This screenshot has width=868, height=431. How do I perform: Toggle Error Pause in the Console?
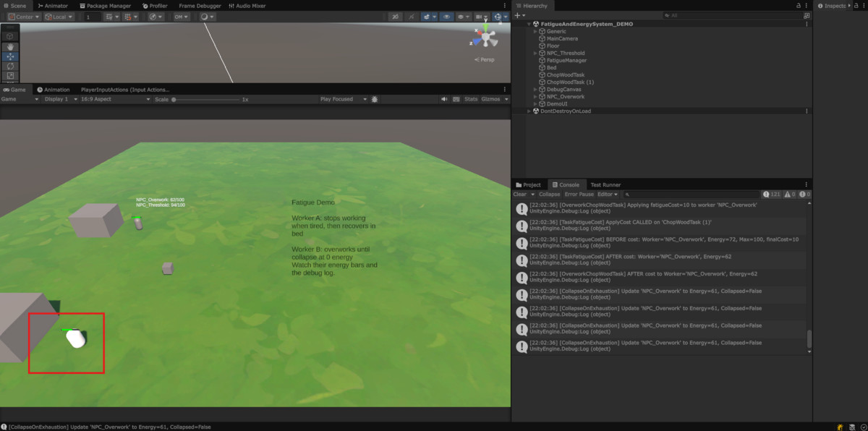click(x=579, y=195)
